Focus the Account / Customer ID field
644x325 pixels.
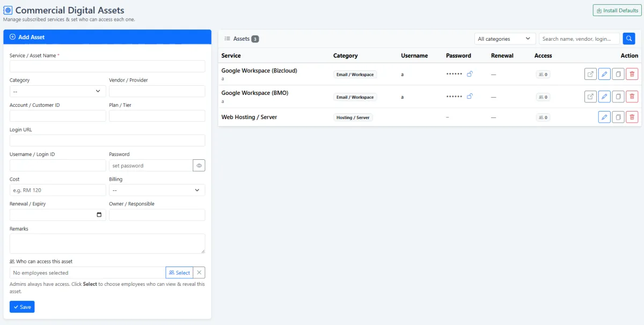[58, 116]
